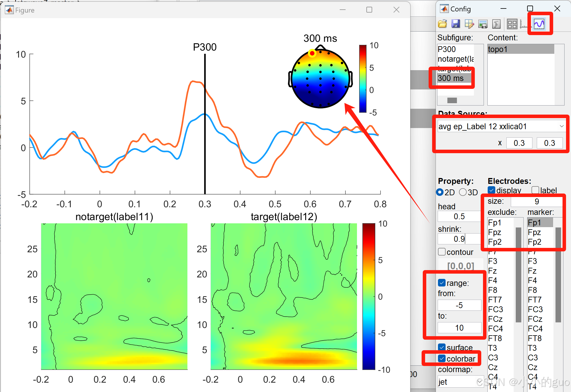Image resolution: width=571 pixels, height=392 pixels.
Task: Select FT7 in exclude list
Action: click(501, 300)
